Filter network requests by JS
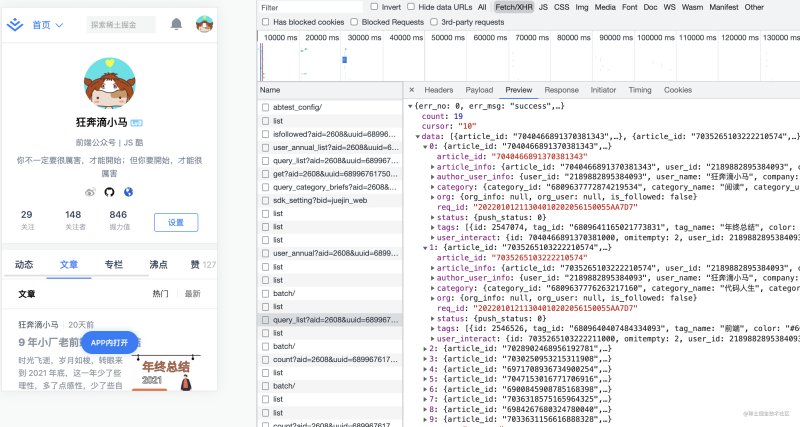 tap(543, 7)
